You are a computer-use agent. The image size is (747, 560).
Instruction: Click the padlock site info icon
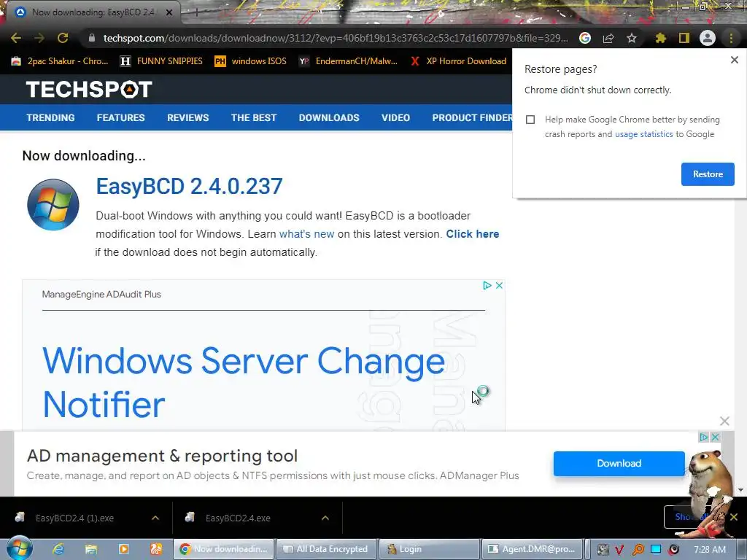pos(92,38)
